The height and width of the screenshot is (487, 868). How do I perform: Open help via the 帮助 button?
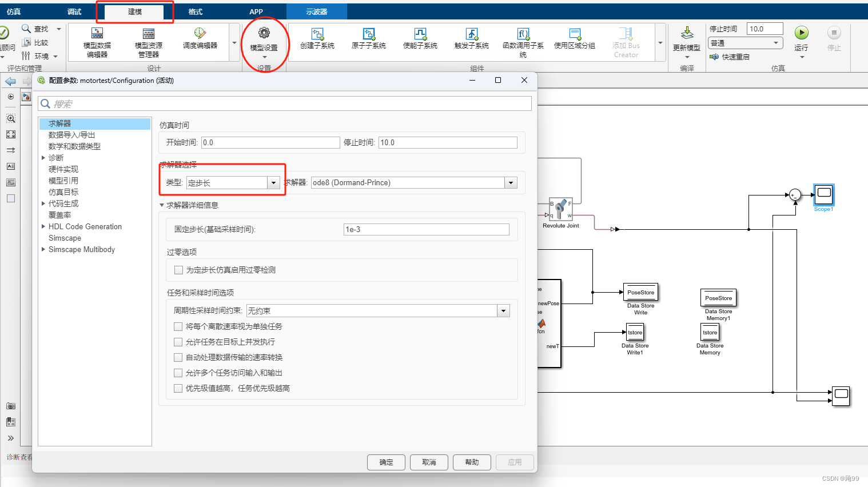[x=472, y=462]
